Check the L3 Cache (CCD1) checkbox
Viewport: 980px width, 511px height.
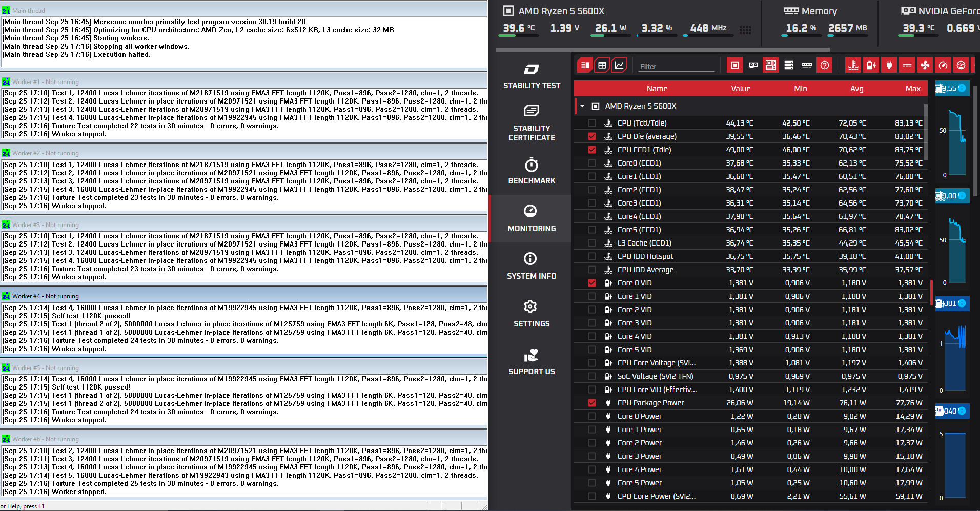592,243
